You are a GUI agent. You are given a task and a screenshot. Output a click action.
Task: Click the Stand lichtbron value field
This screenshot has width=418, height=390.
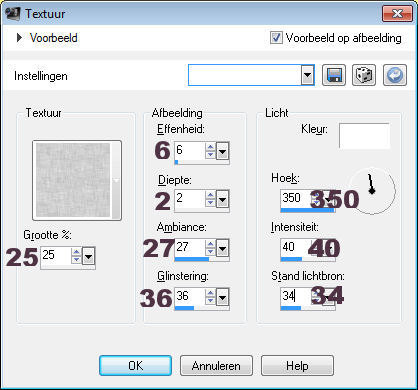(x=295, y=296)
